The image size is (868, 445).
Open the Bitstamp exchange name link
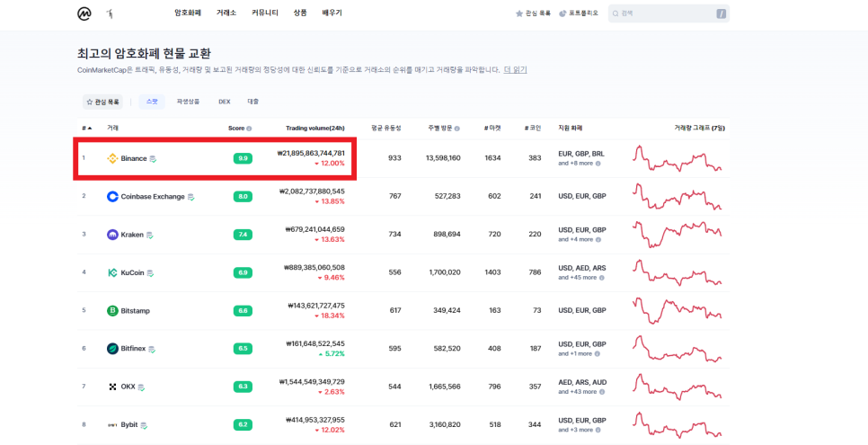pyautogui.click(x=136, y=310)
